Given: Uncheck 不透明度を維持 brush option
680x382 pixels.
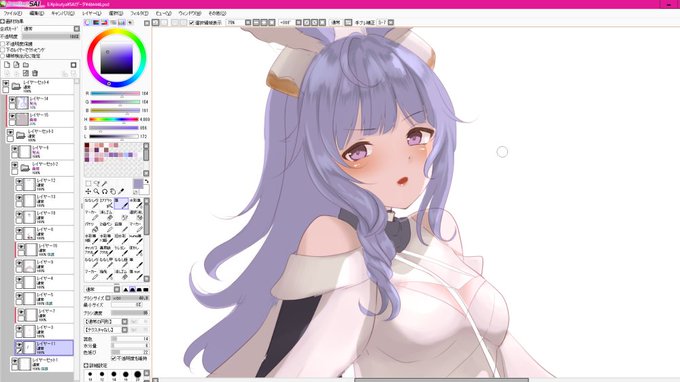Looking at the screenshot, I should 114,359.
